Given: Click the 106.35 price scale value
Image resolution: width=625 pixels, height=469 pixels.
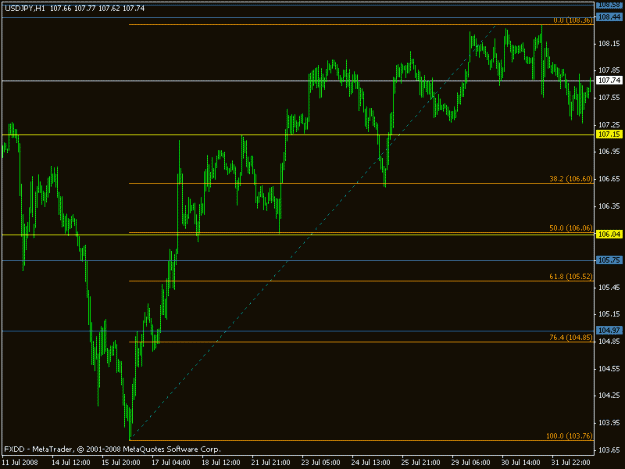Looking at the screenshot, I should [609, 206].
